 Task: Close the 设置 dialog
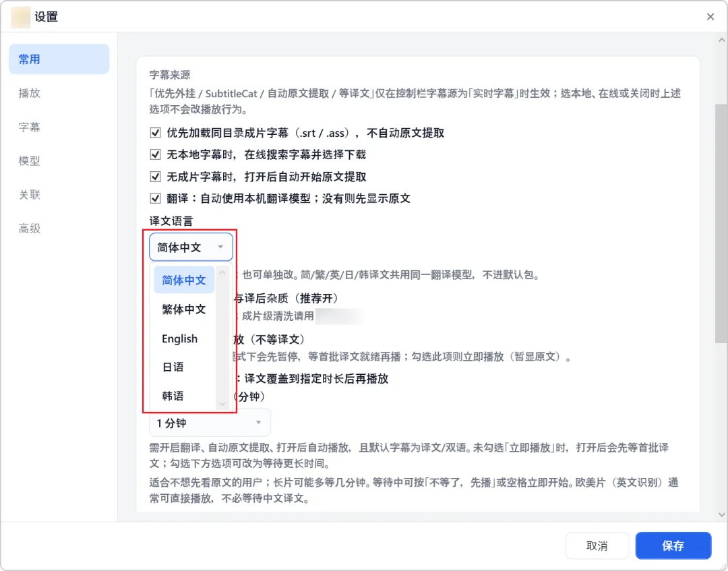click(x=710, y=17)
